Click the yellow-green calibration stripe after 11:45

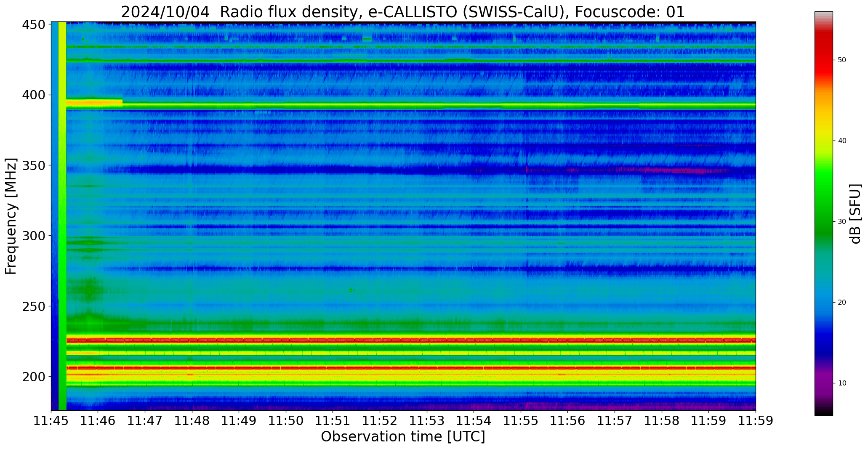point(62,216)
